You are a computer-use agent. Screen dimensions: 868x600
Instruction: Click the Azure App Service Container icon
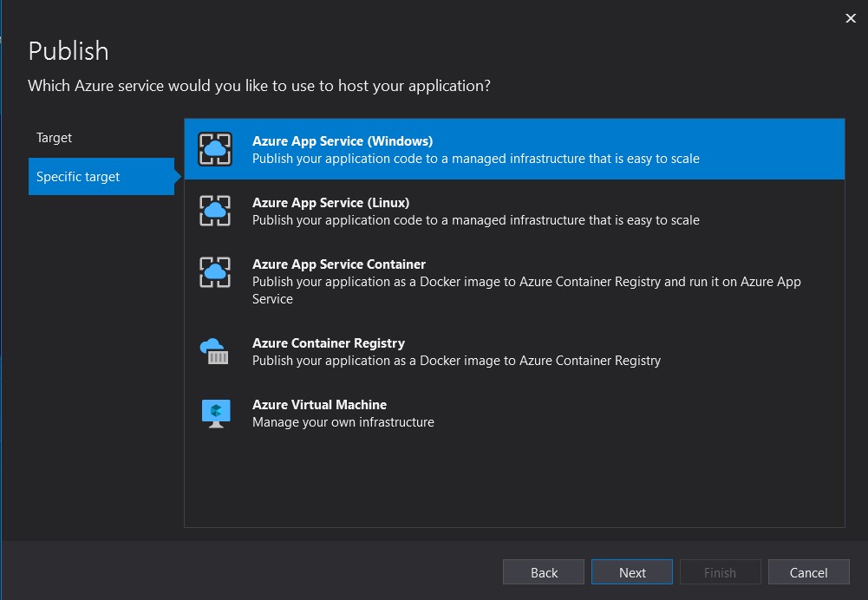(x=215, y=271)
